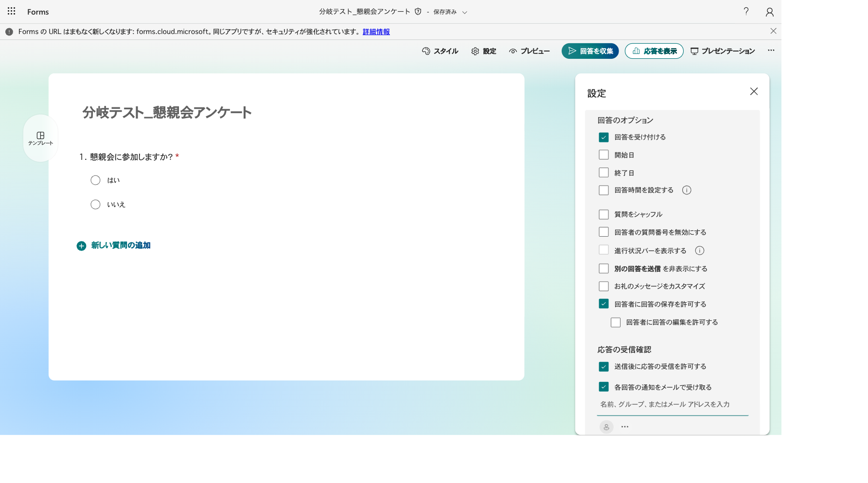
Task: Uncheck 送信後に応答の受信を許可する
Action: coord(603,366)
